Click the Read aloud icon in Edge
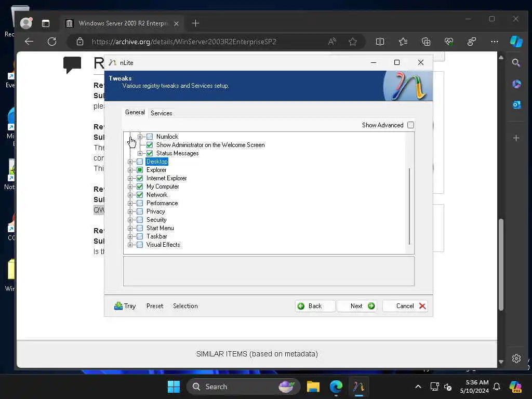This screenshot has height=399, width=532. [332, 42]
